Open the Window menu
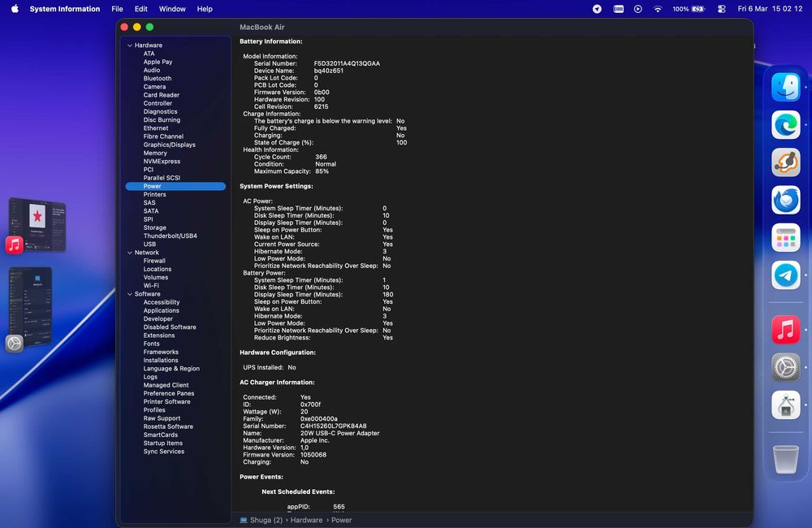This screenshot has width=812, height=528. 172,9
